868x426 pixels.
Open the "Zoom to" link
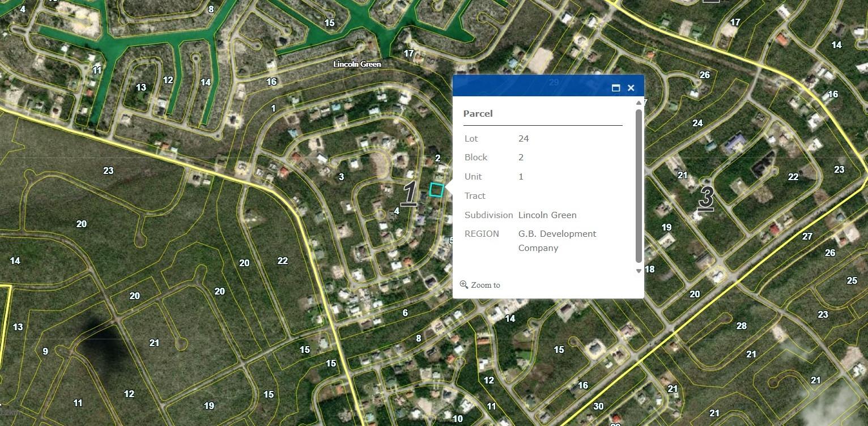point(484,285)
